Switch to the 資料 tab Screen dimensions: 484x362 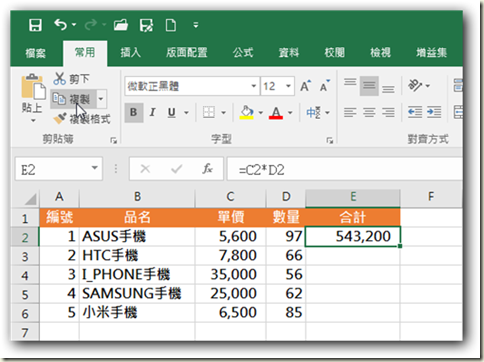(x=289, y=52)
